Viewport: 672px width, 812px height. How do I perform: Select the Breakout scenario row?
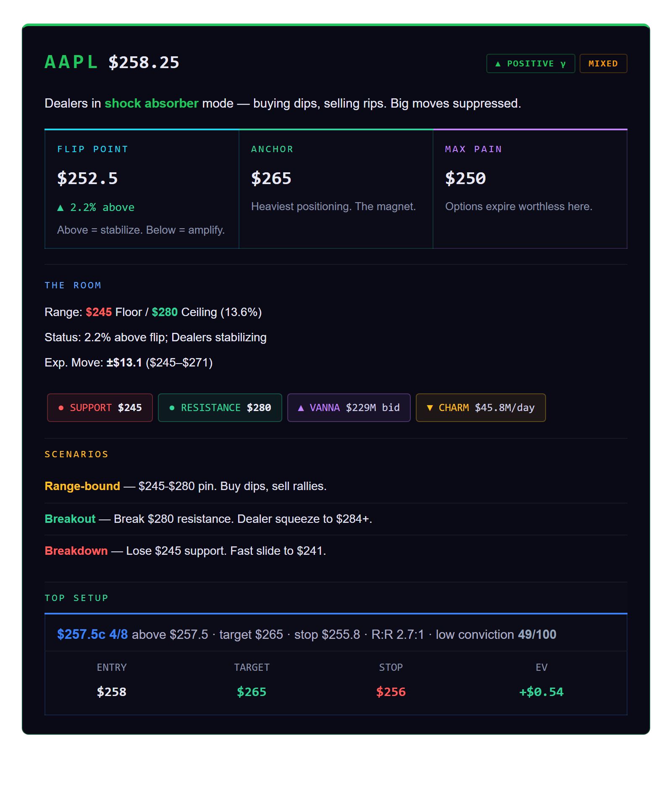[336, 519]
